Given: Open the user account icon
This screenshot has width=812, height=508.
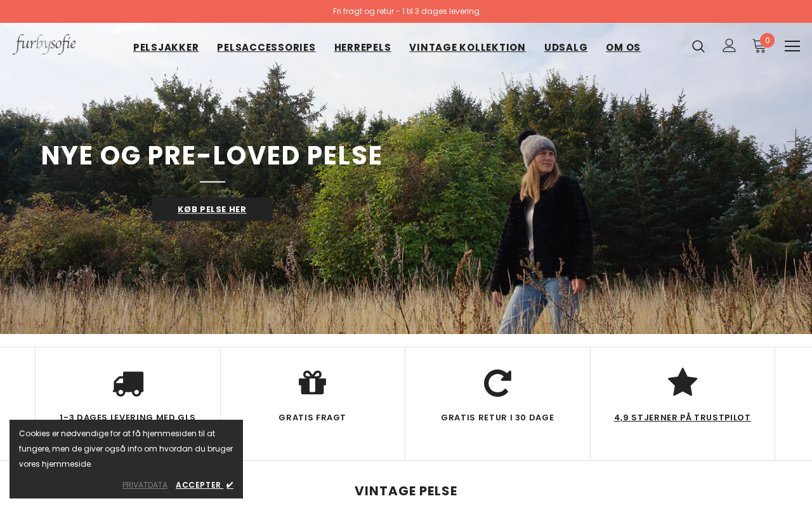Looking at the screenshot, I should click(729, 46).
